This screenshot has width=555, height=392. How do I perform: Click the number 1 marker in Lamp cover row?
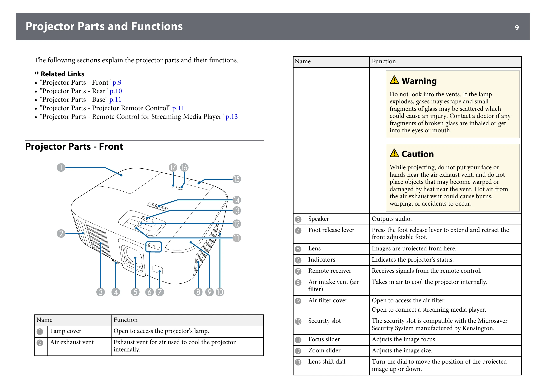pyautogui.click(x=40, y=332)
